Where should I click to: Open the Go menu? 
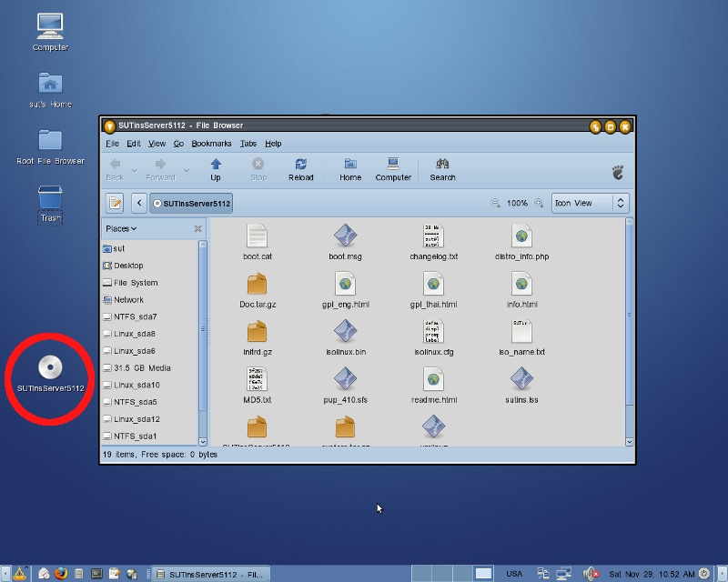click(178, 144)
